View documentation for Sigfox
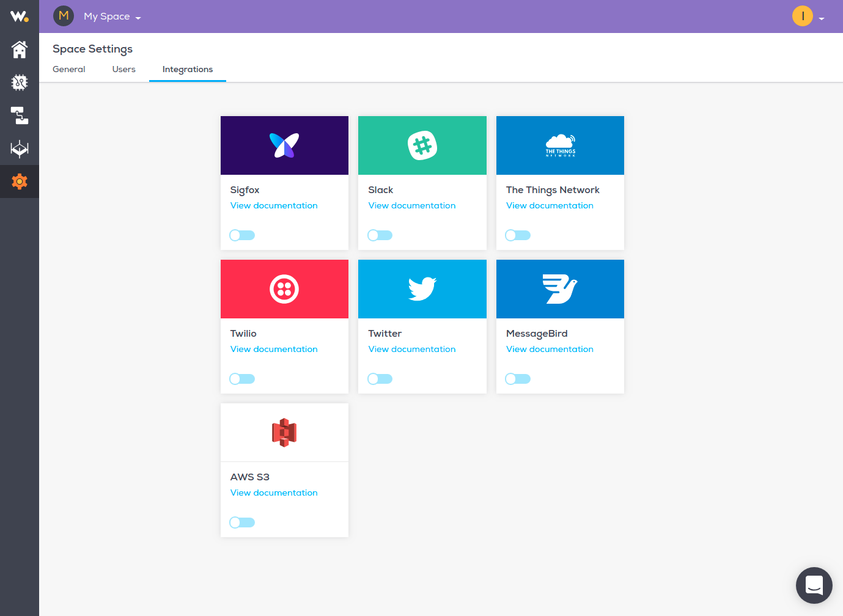Screen dimensions: 843x616 pyautogui.click(x=274, y=205)
